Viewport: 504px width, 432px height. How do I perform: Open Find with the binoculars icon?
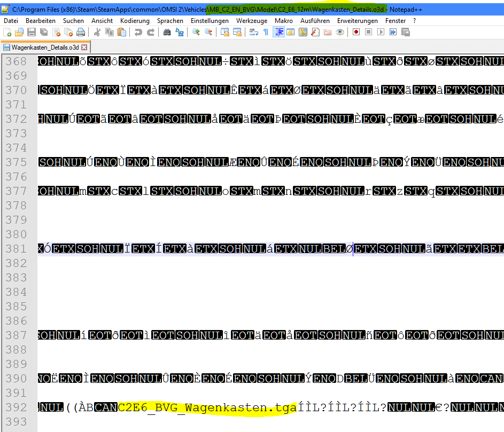[167, 32]
